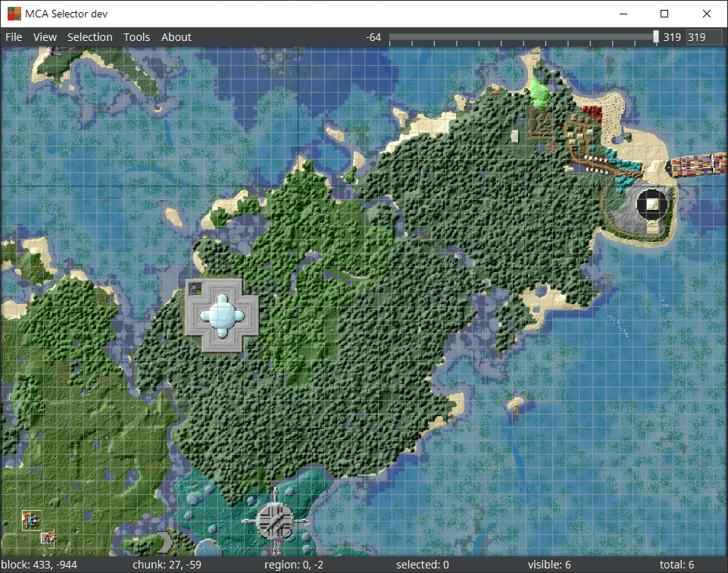Click the total: 6 status label
This screenshot has height=573, width=728.
[676, 564]
